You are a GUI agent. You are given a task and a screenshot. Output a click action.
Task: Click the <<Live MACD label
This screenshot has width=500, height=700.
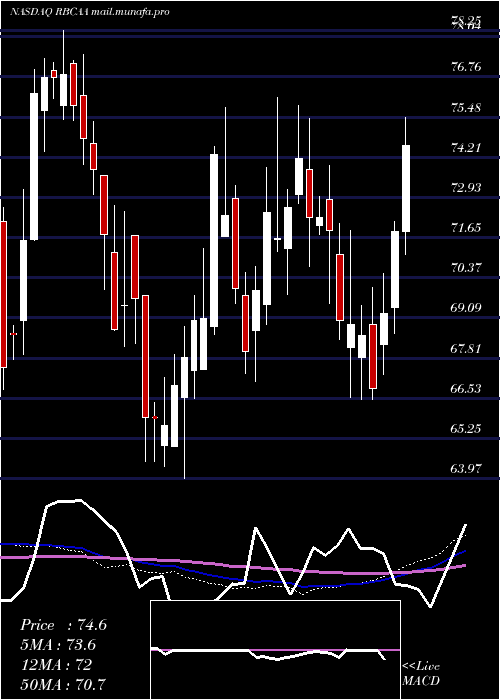click(421, 674)
